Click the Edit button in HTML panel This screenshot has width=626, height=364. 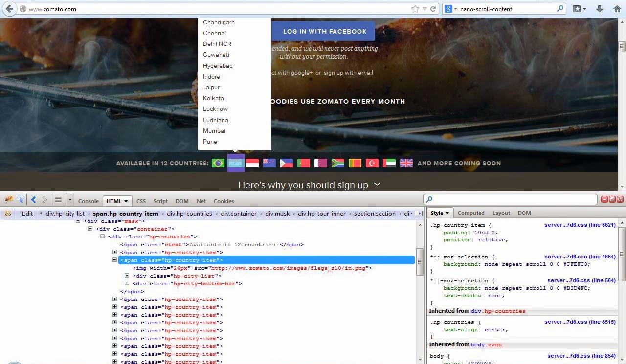pos(27,214)
